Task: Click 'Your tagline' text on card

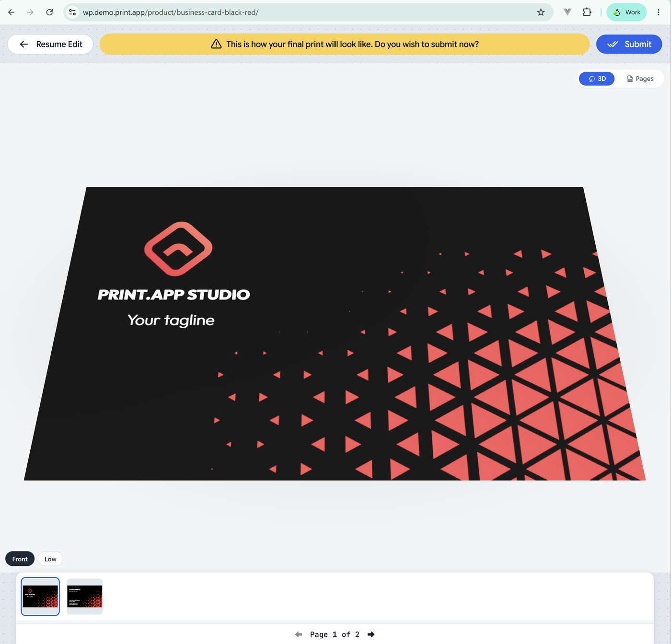Action: (x=171, y=320)
